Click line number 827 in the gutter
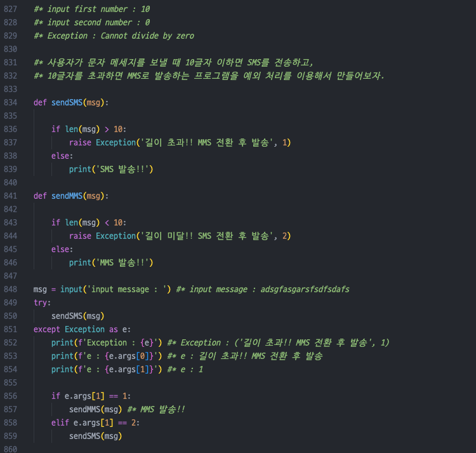This screenshot has height=453, width=476. click(10, 9)
